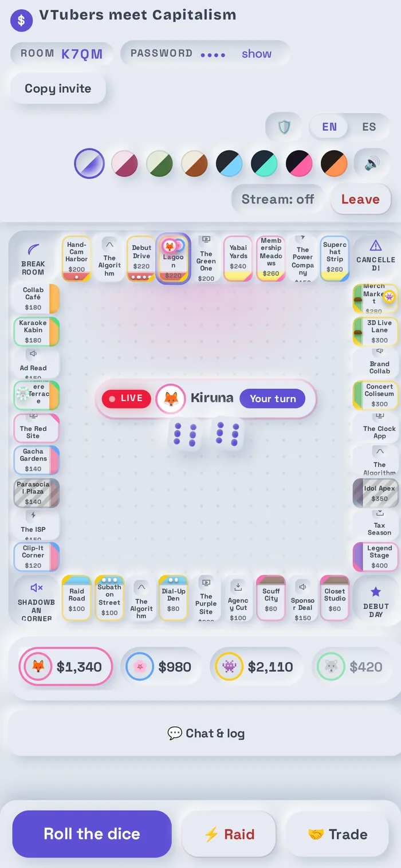Open the Debut Drive property tile
The image size is (401, 868).
click(141, 258)
